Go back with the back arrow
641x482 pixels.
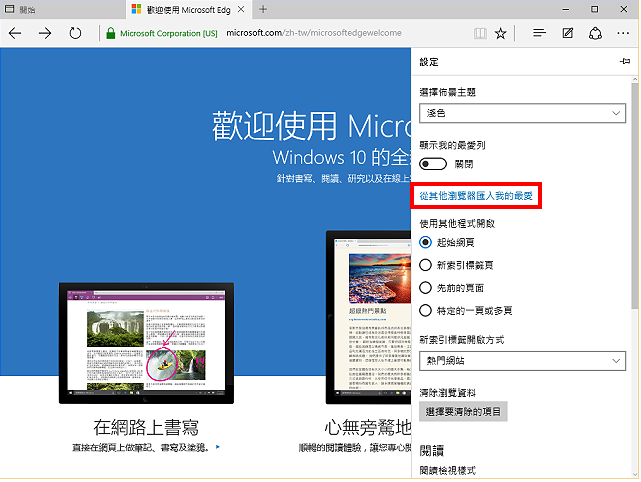coord(15,33)
